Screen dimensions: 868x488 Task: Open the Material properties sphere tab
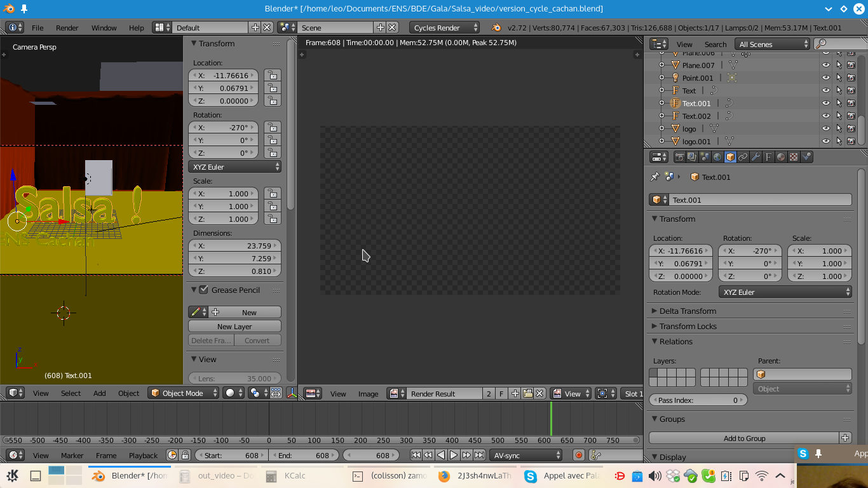(781, 157)
